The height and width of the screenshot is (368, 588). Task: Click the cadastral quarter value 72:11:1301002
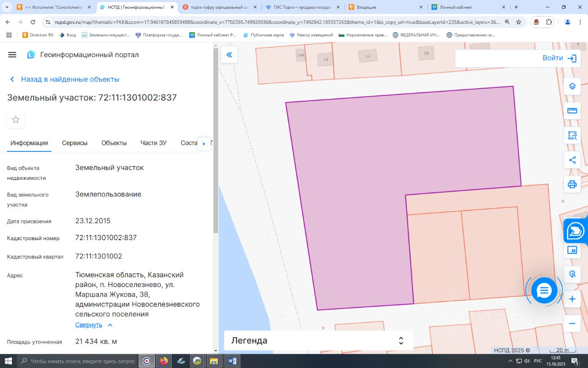[99, 256]
